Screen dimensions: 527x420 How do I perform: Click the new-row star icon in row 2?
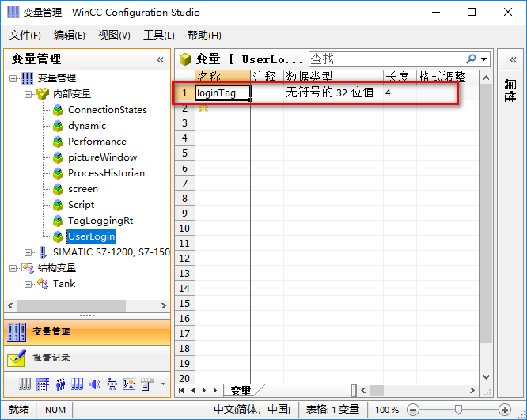pos(203,108)
